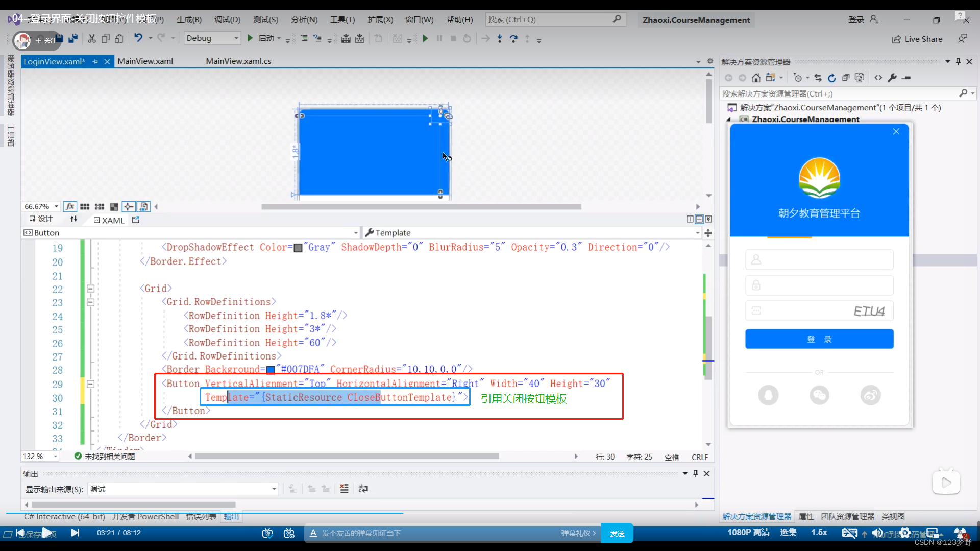
Task: Click the Redo arrow icon
Action: click(x=161, y=38)
